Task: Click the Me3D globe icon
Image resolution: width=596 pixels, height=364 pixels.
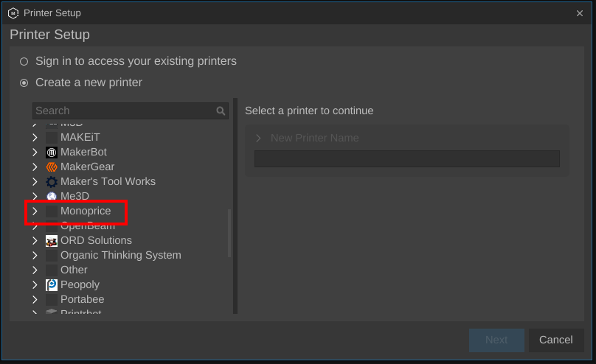Action: (52, 196)
